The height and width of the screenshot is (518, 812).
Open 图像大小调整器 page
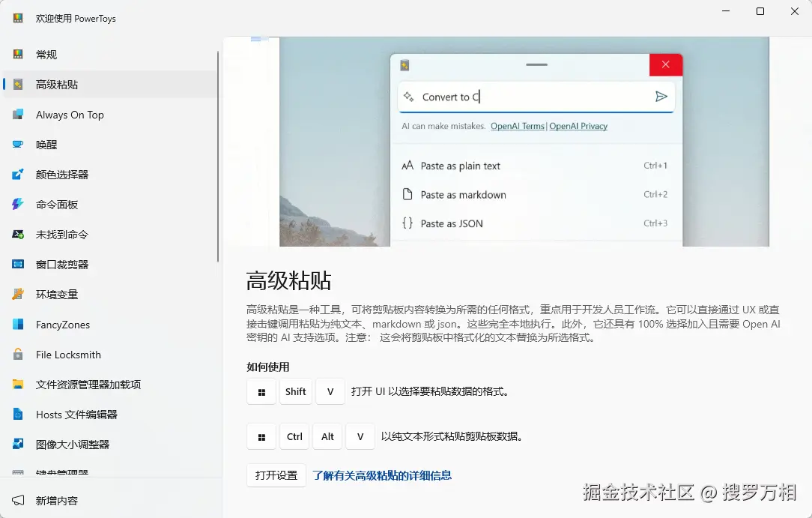click(110, 445)
